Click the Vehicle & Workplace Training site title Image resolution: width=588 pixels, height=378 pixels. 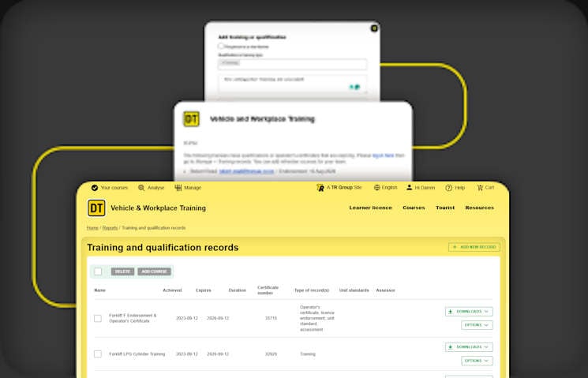159,208
